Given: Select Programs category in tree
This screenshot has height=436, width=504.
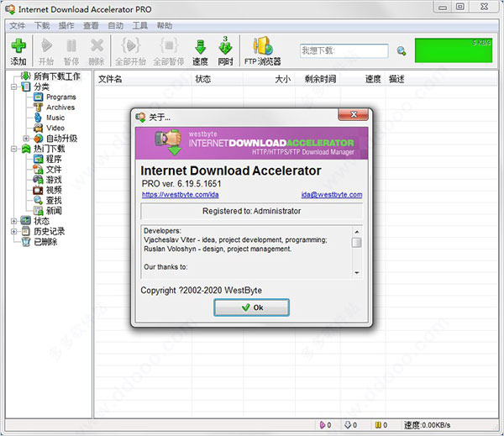Looking at the screenshot, I should 61,97.
